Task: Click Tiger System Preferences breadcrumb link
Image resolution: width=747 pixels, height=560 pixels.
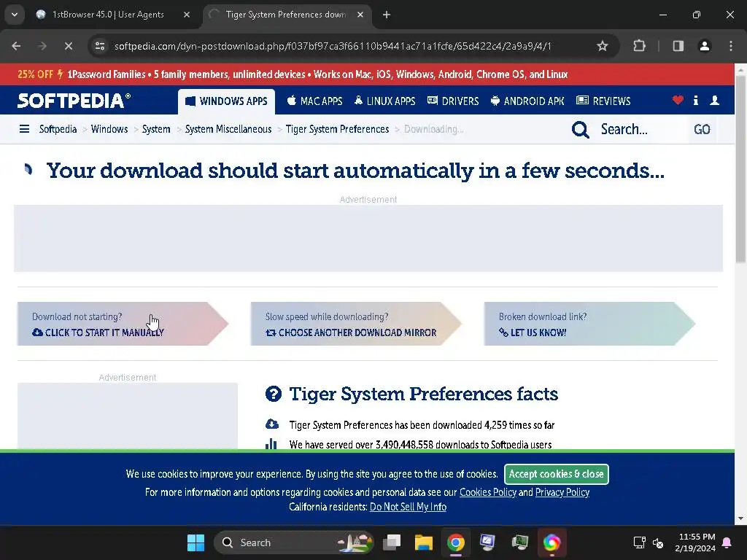Action: (337, 129)
